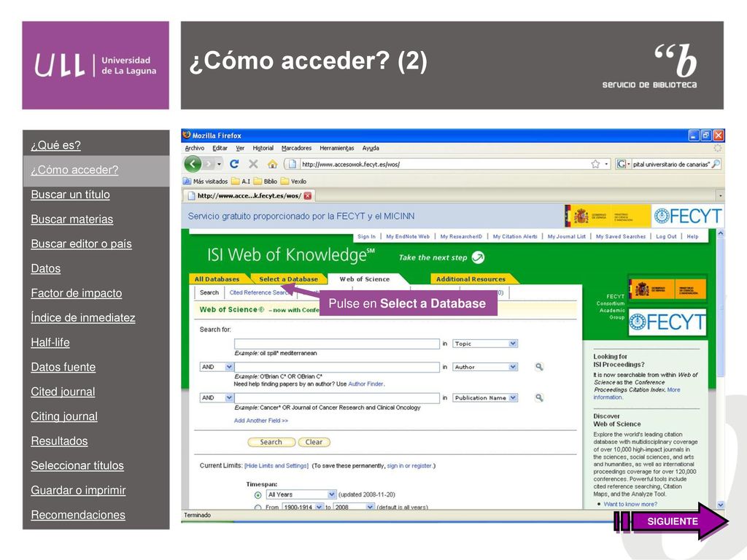
Task: Open Más visitados bookmarks
Action: click(x=205, y=181)
